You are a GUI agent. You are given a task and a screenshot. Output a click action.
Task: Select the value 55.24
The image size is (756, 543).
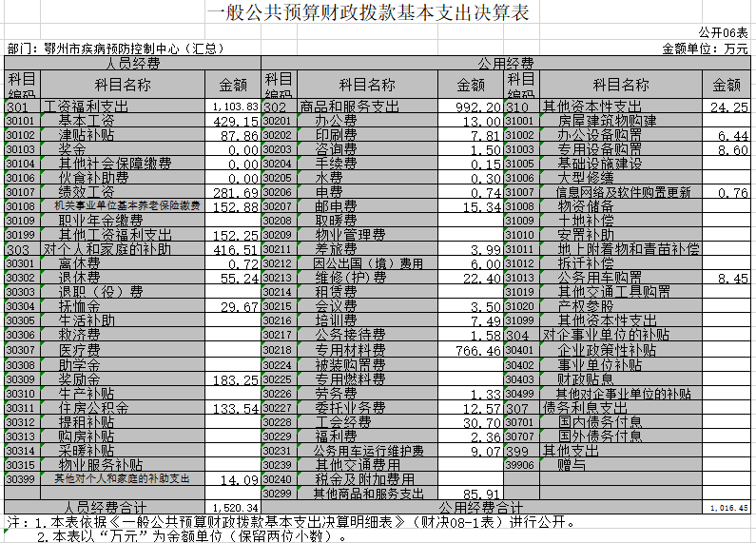[x=233, y=278]
